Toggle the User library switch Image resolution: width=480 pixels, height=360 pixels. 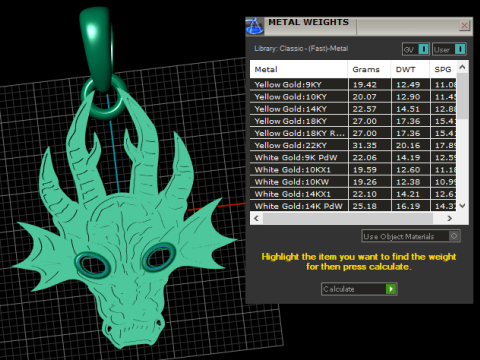pos(449,49)
